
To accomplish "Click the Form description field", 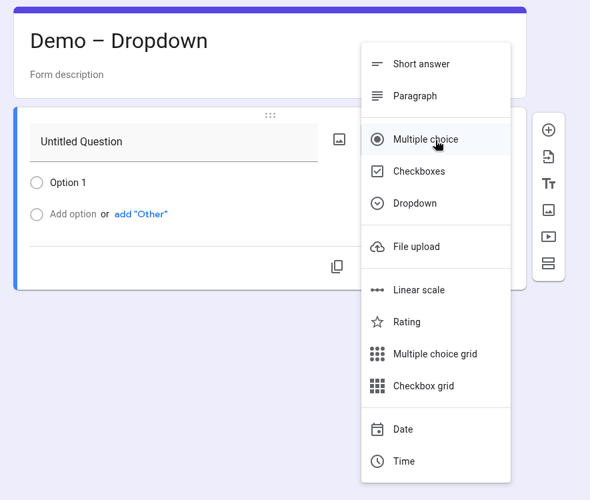I will (67, 74).
